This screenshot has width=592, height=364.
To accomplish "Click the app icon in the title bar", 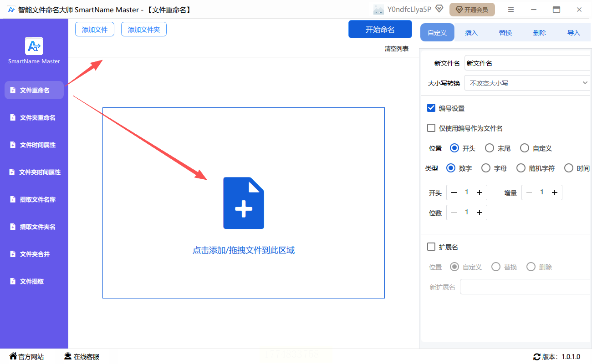I will click(x=11, y=9).
